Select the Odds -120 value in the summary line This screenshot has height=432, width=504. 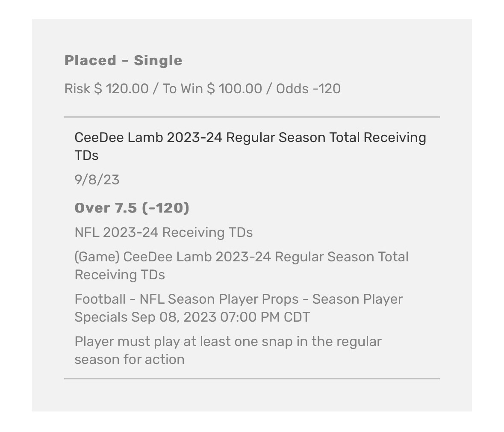click(308, 89)
